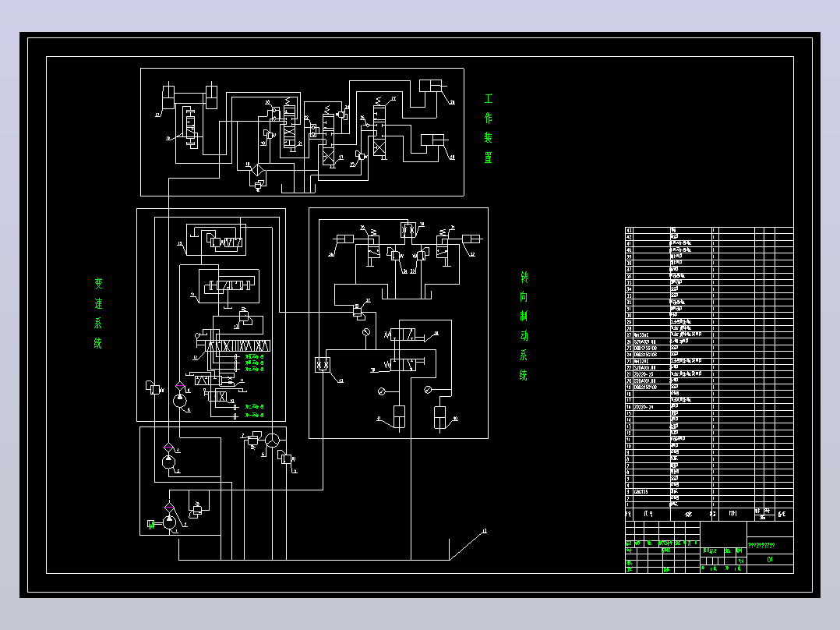Click the relief valve symbol labeled 37
Screen dimensions: 840x630
[x=358, y=312]
